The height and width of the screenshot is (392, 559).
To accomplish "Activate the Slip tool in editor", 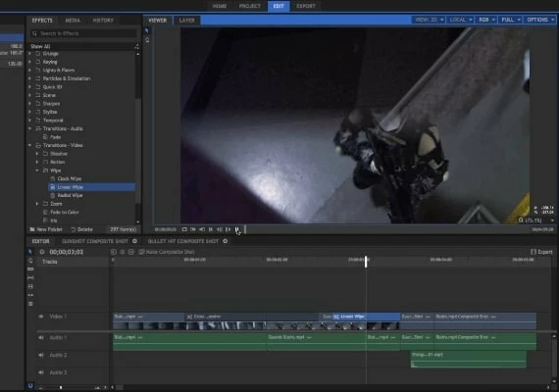I will click(30, 277).
